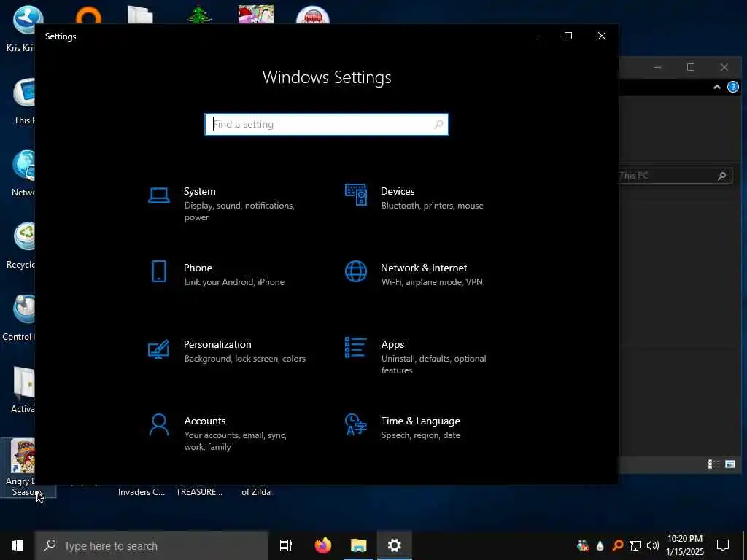Click the colorful tray icon left of droplet

coord(582,545)
